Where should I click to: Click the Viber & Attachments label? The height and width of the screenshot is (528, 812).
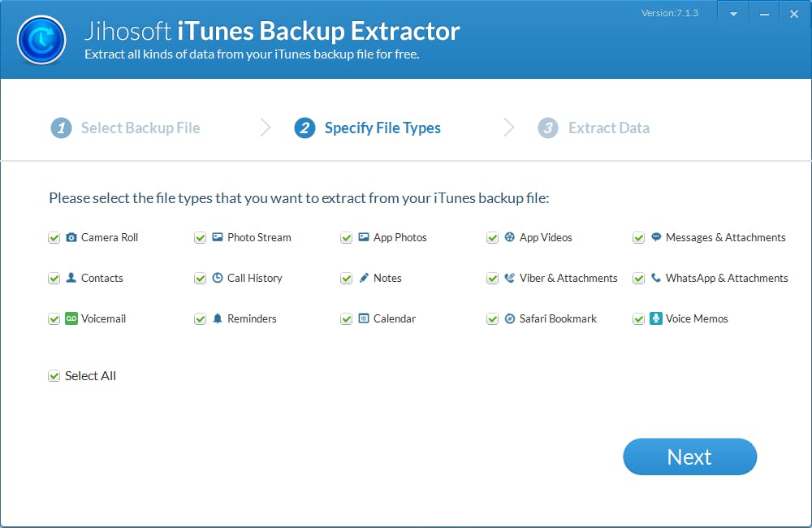(568, 278)
